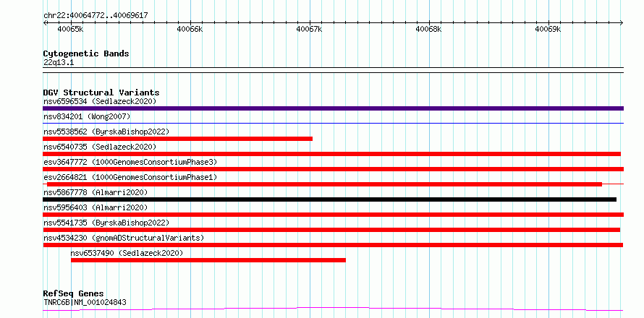Open the Cytogenetic Bands track heading
This screenshot has height=318, width=644.
pyautogui.click(x=86, y=53)
